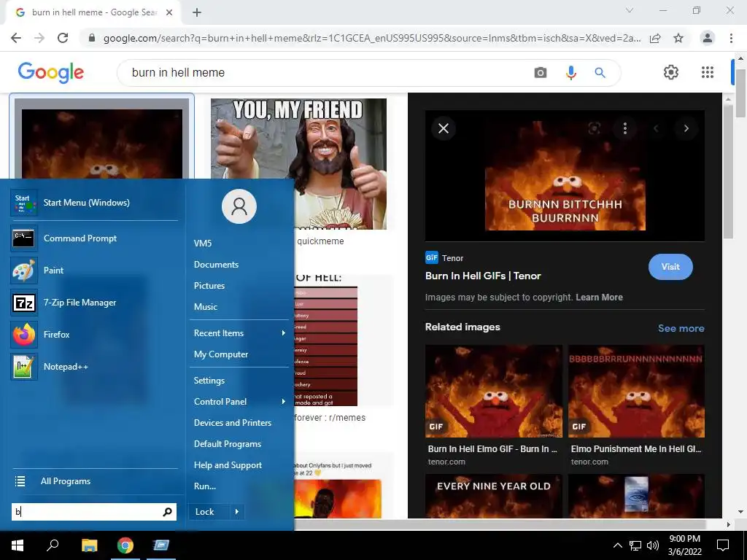The width and height of the screenshot is (747, 560).
Task: Click See more related images
Action: (681, 328)
